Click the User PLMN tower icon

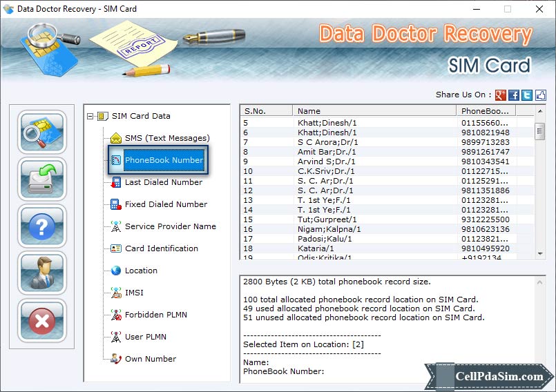pos(116,337)
